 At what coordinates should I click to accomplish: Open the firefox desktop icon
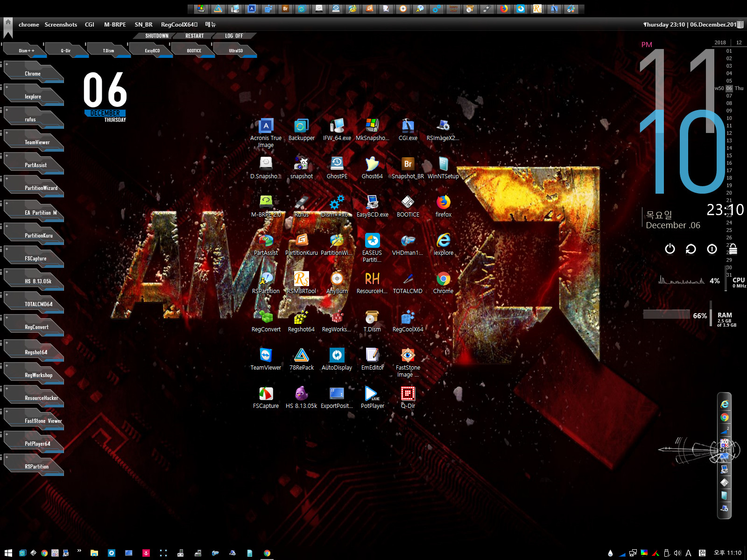443,206
